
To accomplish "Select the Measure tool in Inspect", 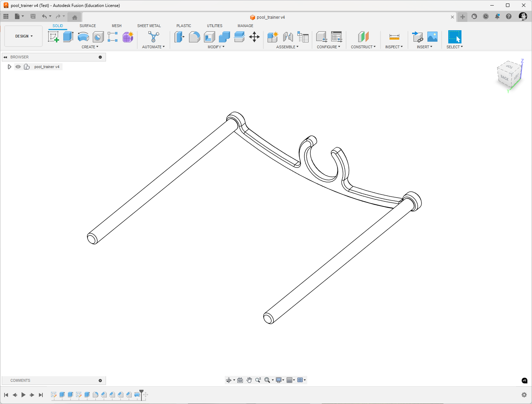I will (x=394, y=36).
